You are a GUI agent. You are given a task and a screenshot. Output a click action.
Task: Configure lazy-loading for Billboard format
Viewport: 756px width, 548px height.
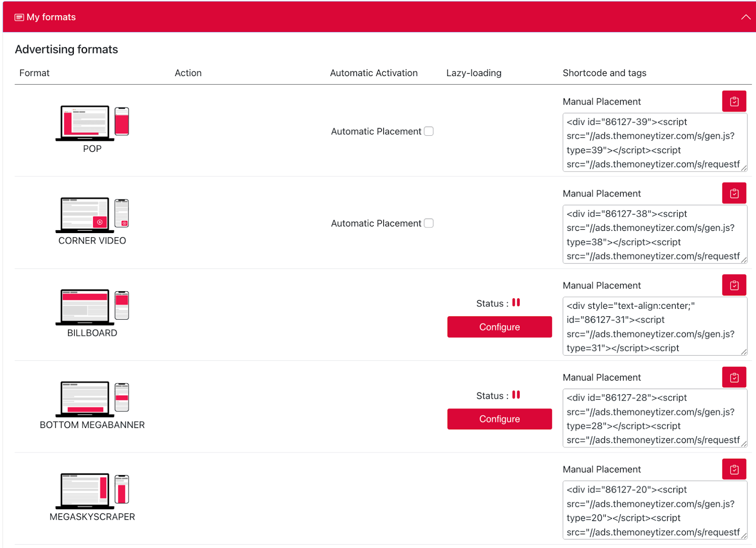click(499, 327)
